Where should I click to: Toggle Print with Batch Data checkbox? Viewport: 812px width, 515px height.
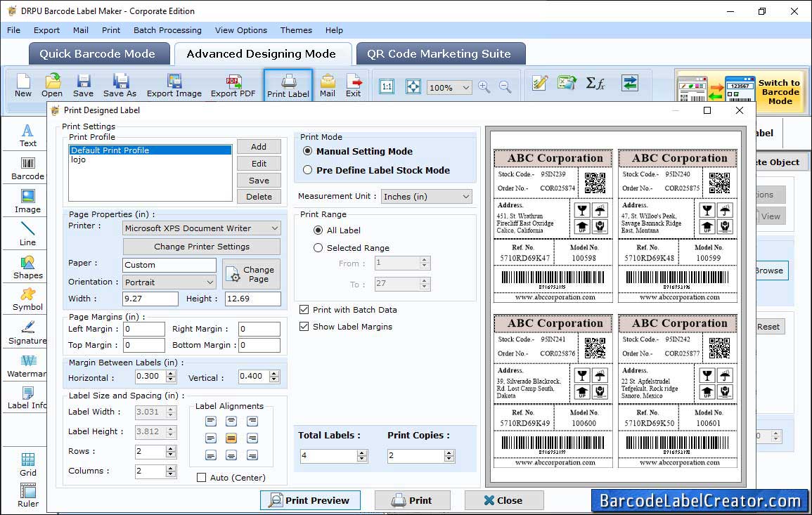(304, 310)
